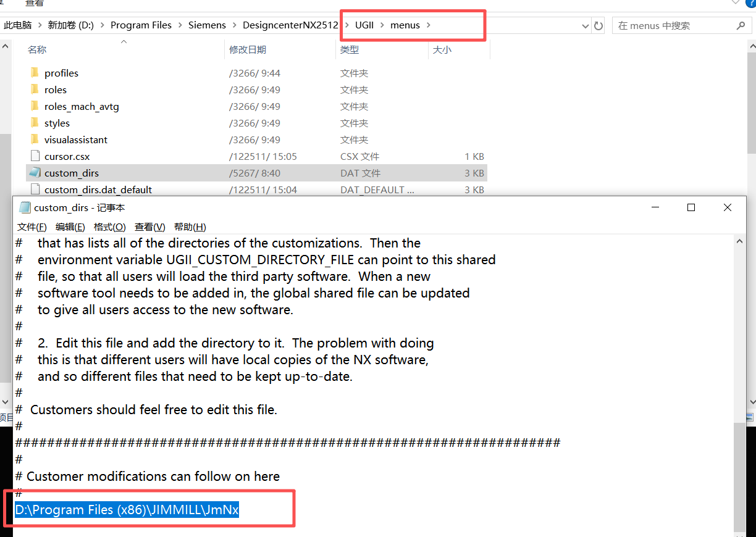
Task: Expand the chevron after UGII in the address bar
Action: 382,25
